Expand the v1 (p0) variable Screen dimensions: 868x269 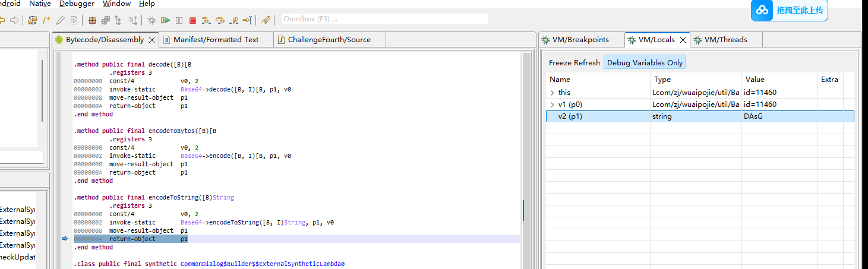click(553, 105)
